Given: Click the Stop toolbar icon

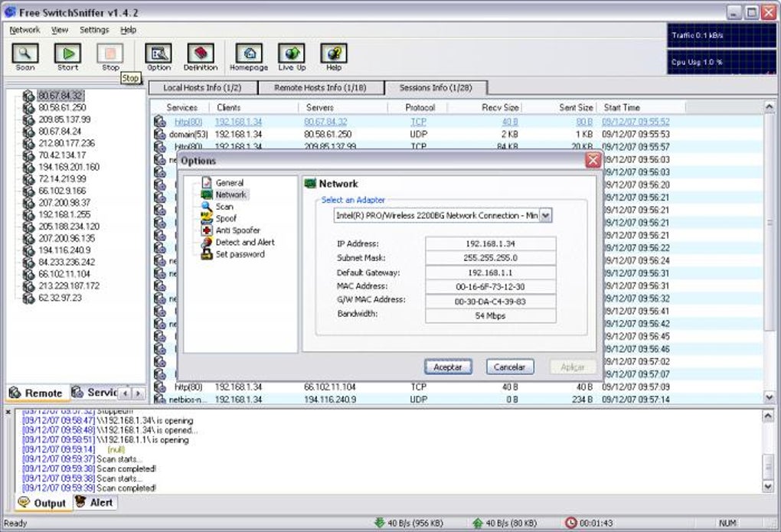Looking at the screenshot, I should (110, 57).
